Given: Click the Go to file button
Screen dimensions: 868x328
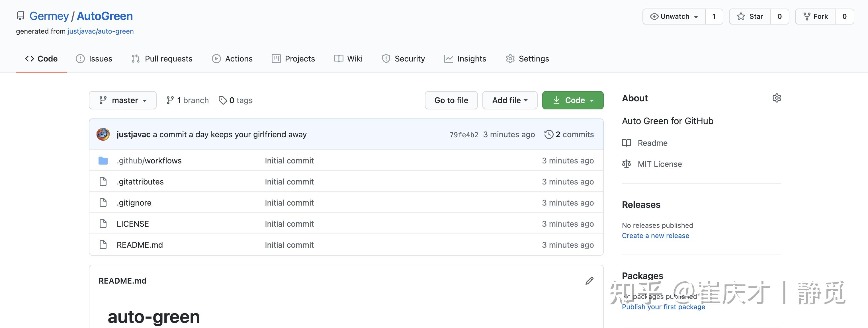Looking at the screenshot, I should coord(451,100).
